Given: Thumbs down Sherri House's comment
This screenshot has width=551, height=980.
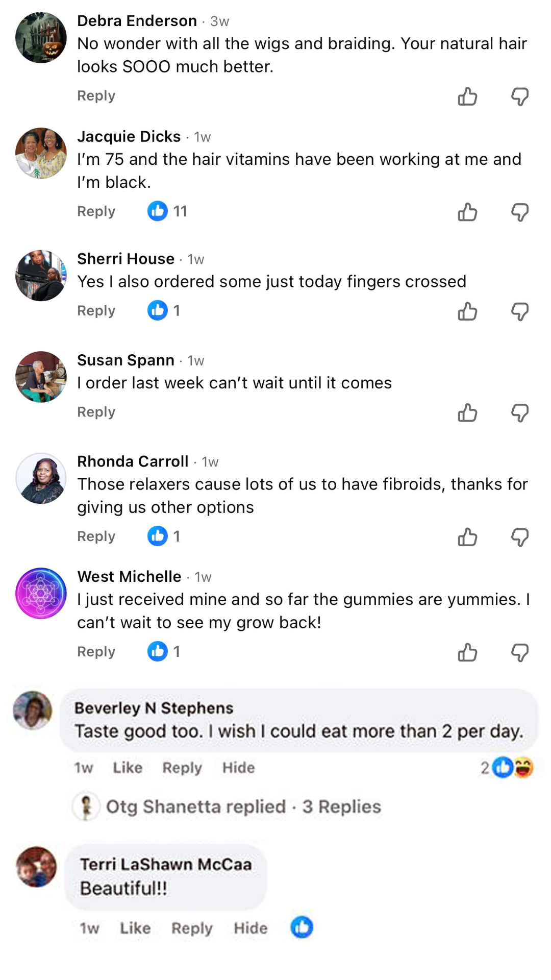Looking at the screenshot, I should 520,311.
